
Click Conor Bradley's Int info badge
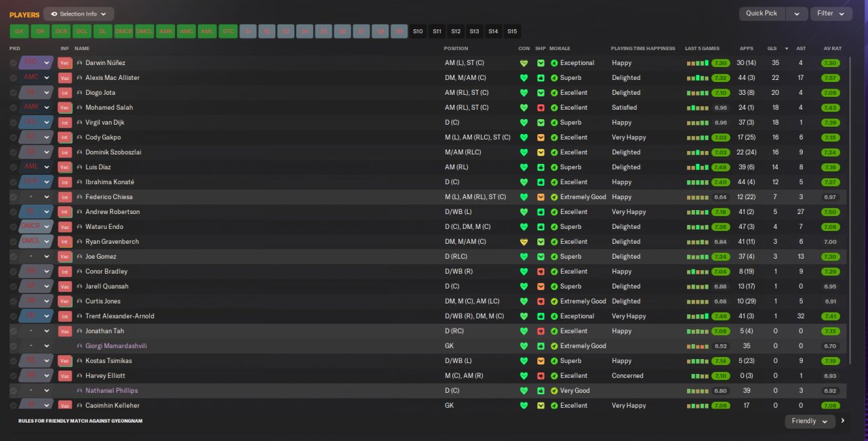pos(65,272)
